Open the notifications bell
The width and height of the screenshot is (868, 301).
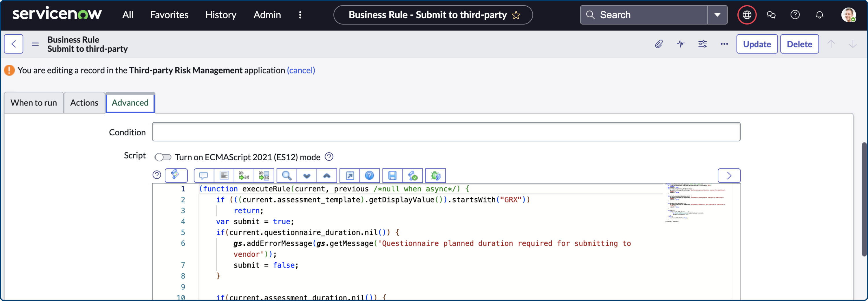tap(819, 14)
